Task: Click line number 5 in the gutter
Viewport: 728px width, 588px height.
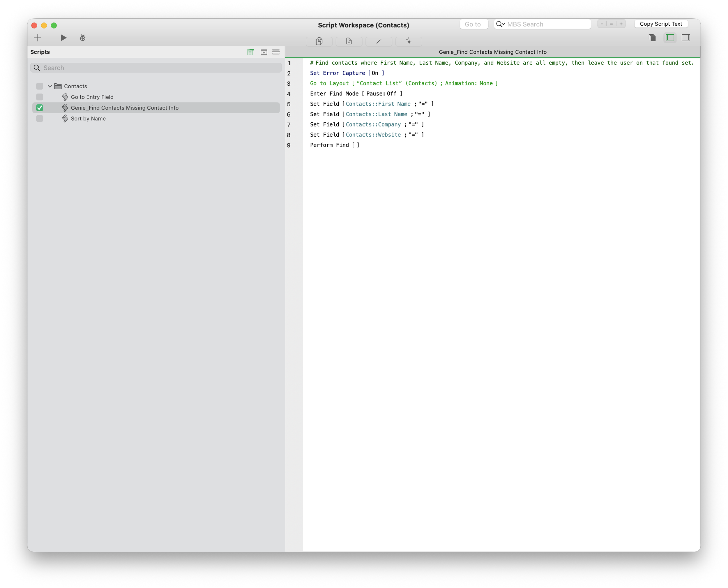Action: [x=289, y=104]
